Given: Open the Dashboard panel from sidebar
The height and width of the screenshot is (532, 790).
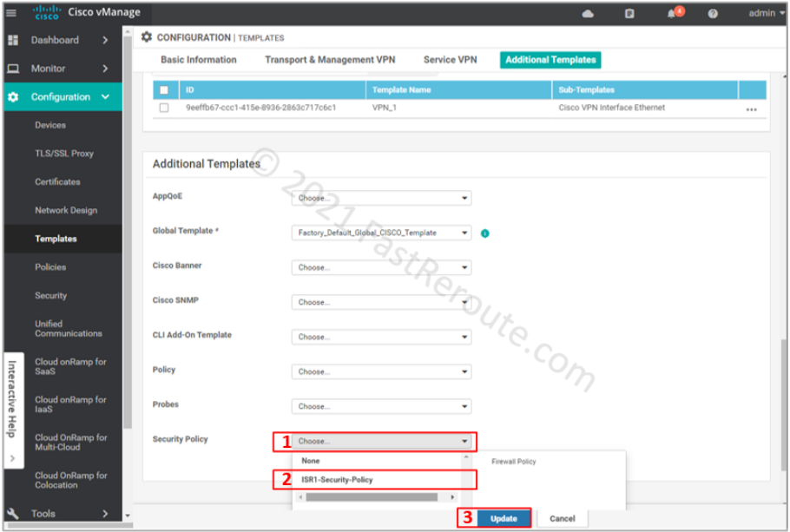Looking at the screenshot, I should click(55, 40).
